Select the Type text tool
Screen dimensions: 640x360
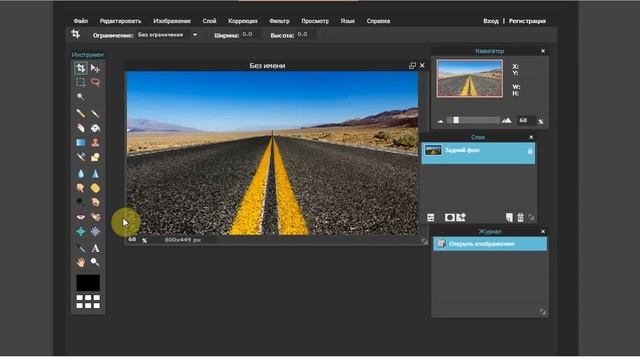pyautogui.click(x=95, y=248)
